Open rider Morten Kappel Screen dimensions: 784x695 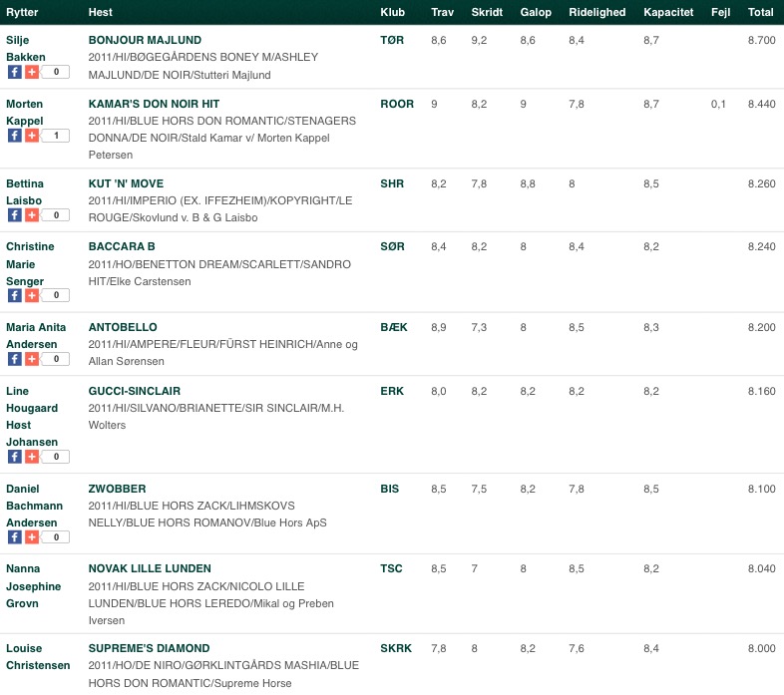coord(25,113)
